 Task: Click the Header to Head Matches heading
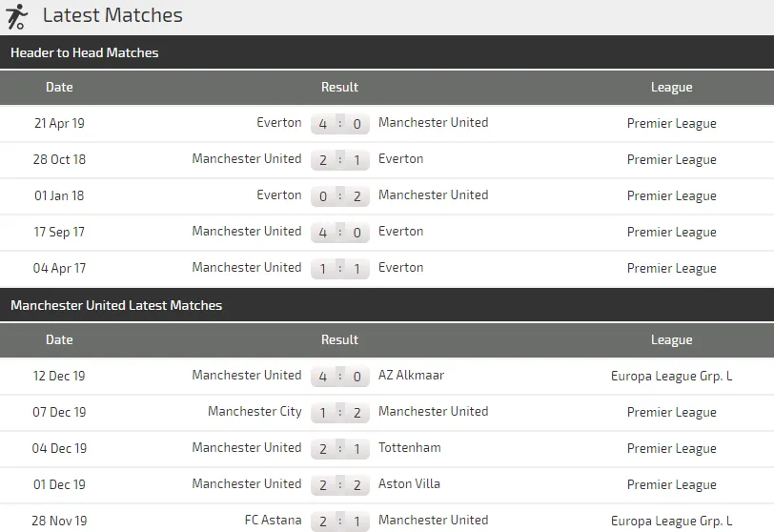[x=85, y=53]
